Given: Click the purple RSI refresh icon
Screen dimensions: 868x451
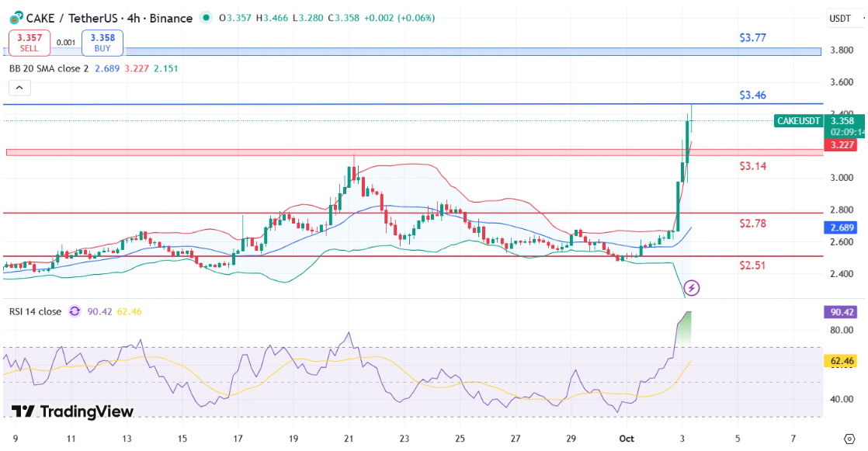Looking at the screenshot, I should [x=75, y=311].
